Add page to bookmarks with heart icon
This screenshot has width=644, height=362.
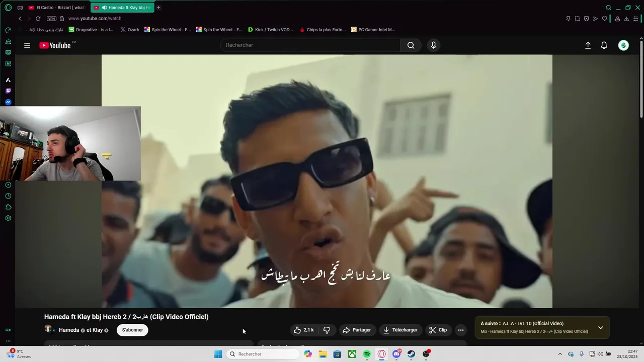click(604, 19)
